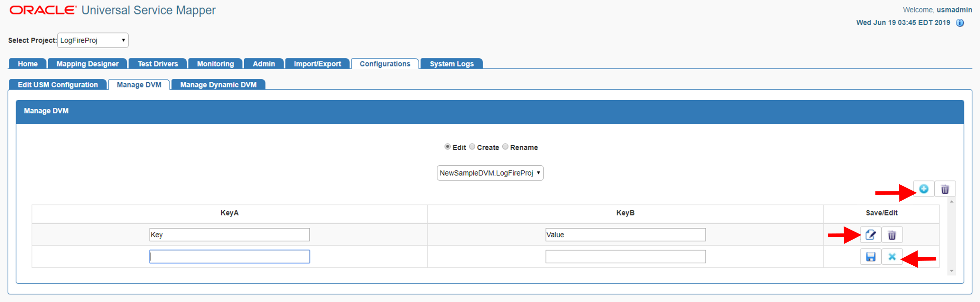The height and width of the screenshot is (302, 980).
Task: Select the Configurations tab
Action: pos(385,64)
